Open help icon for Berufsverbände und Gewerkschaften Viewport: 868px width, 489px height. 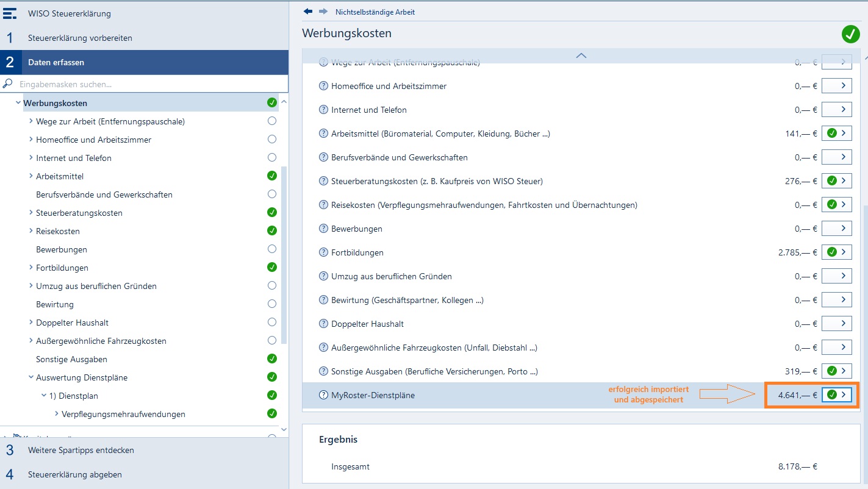click(x=324, y=157)
